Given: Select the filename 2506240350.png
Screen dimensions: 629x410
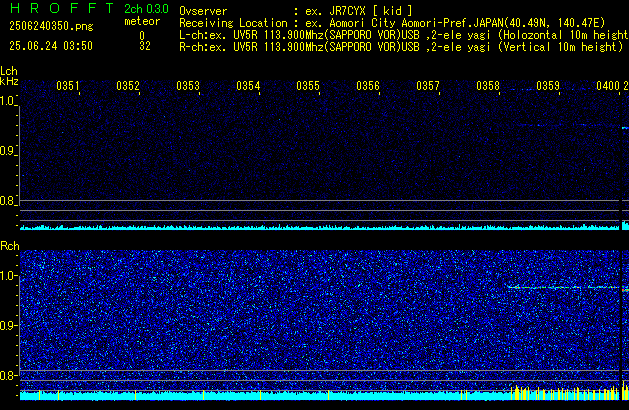Looking at the screenshot, I should 51,26.
